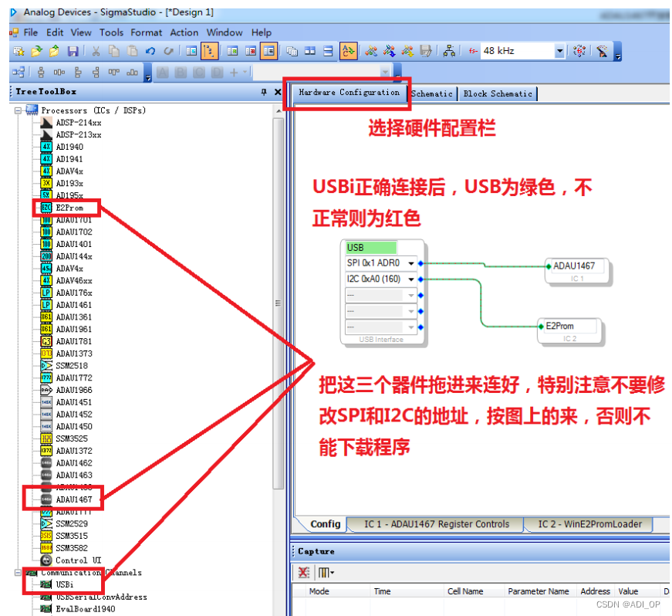The width and height of the screenshot is (672, 616).
Task: Select USBi under Communication Channels
Action: click(64, 584)
